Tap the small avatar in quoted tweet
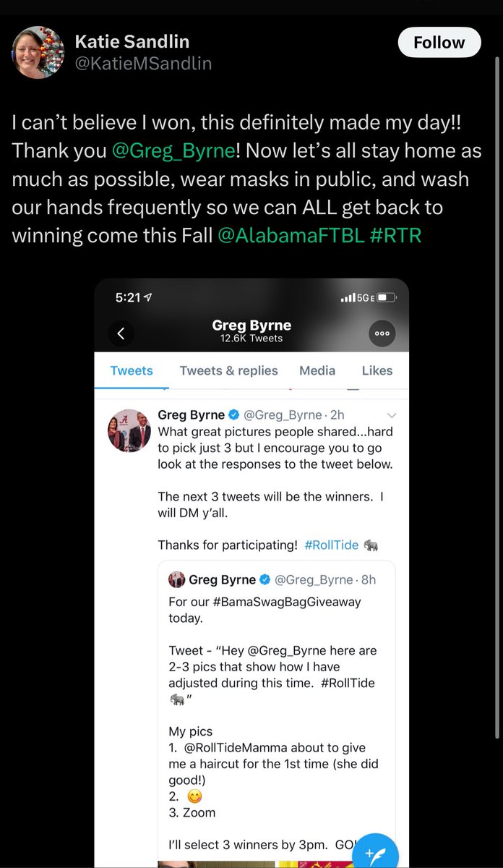 (176, 579)
